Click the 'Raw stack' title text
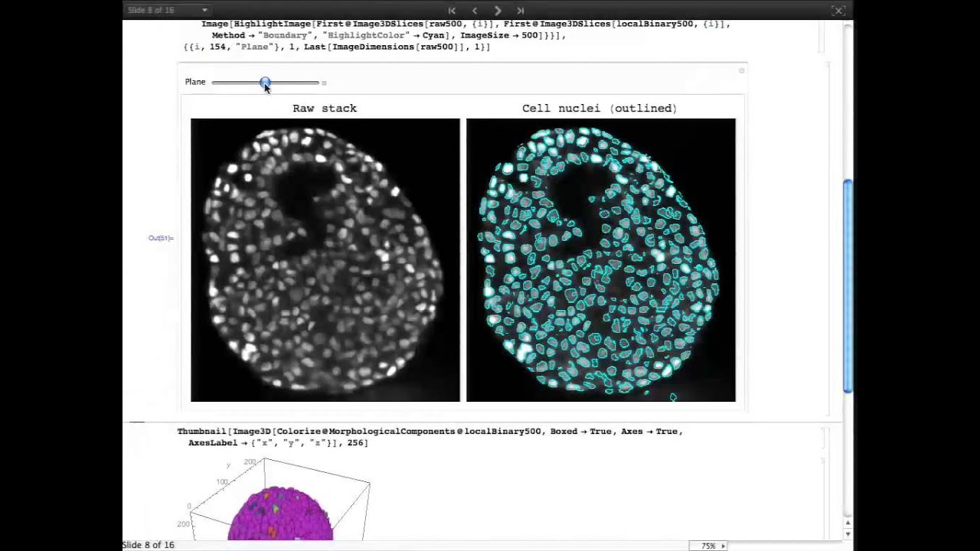Viewport: 980px width, 551px height. [x=325, y=108]
